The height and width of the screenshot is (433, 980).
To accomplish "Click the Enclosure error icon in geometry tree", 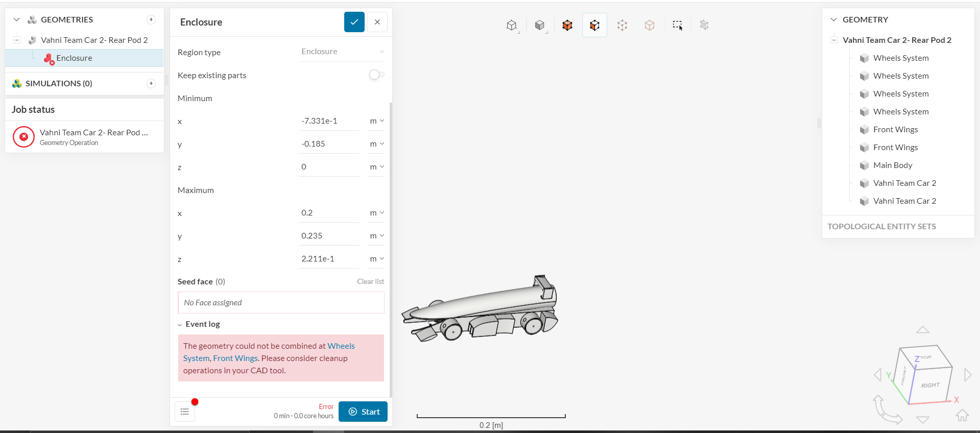I will coord(49,59).
